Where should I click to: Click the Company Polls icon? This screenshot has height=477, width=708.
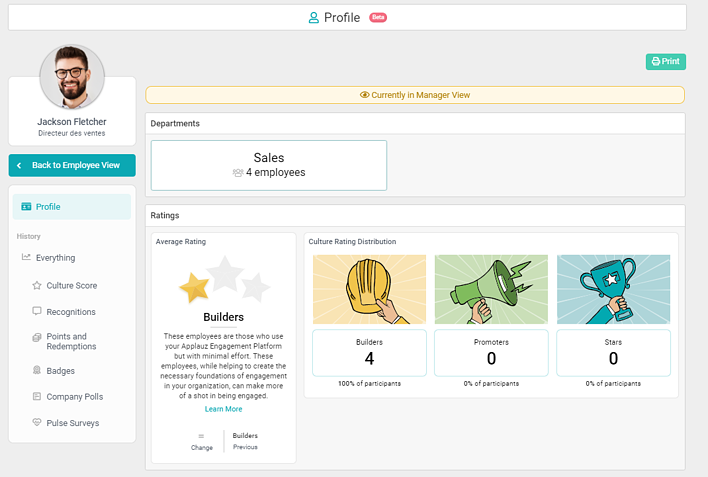[x=37, y=397]
